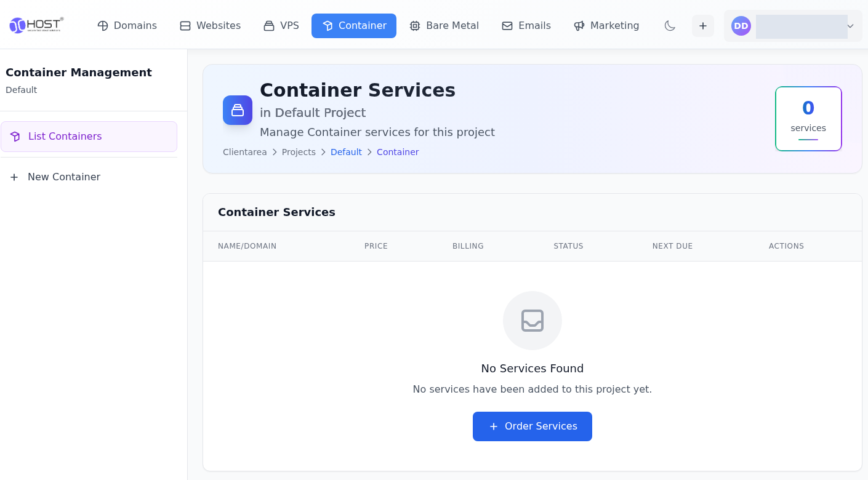Click the DD user avatar
This screenshot has height=480, width=868.
point(741,26)
